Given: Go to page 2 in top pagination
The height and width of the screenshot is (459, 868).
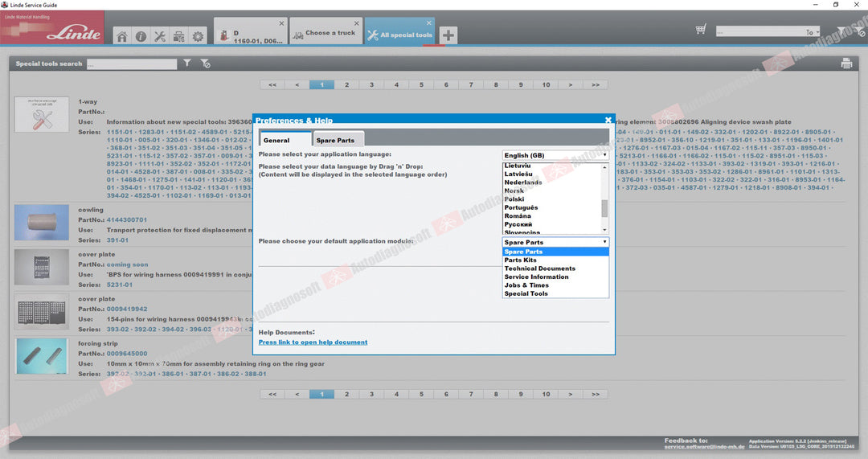Looking at the screenshot, I should [x=346, y=84].
